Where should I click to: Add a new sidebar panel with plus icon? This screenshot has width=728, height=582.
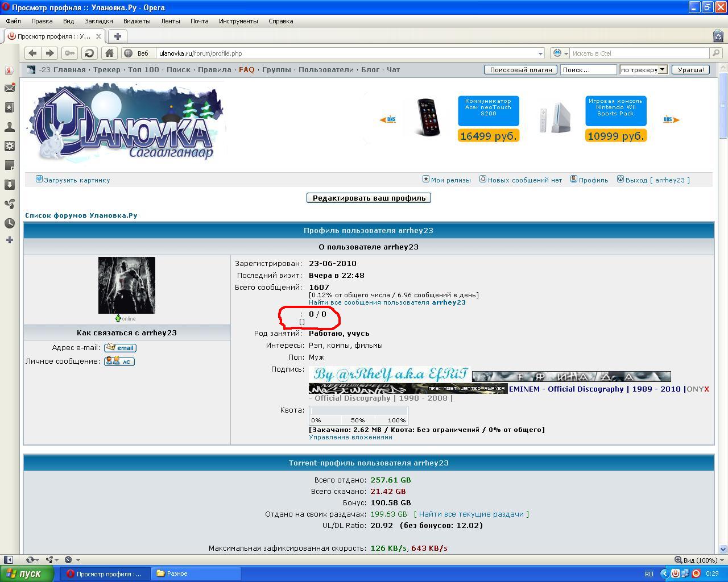[x=9, y=240]
